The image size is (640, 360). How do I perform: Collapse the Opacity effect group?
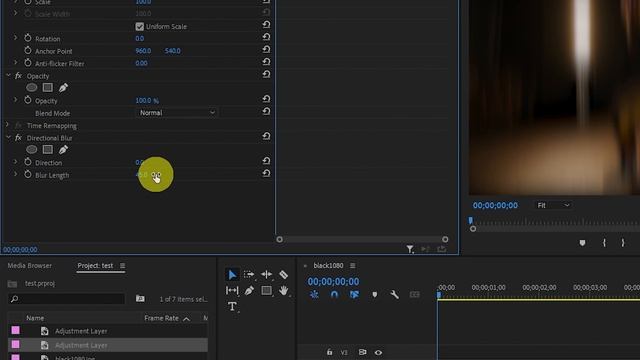(8, 76)
